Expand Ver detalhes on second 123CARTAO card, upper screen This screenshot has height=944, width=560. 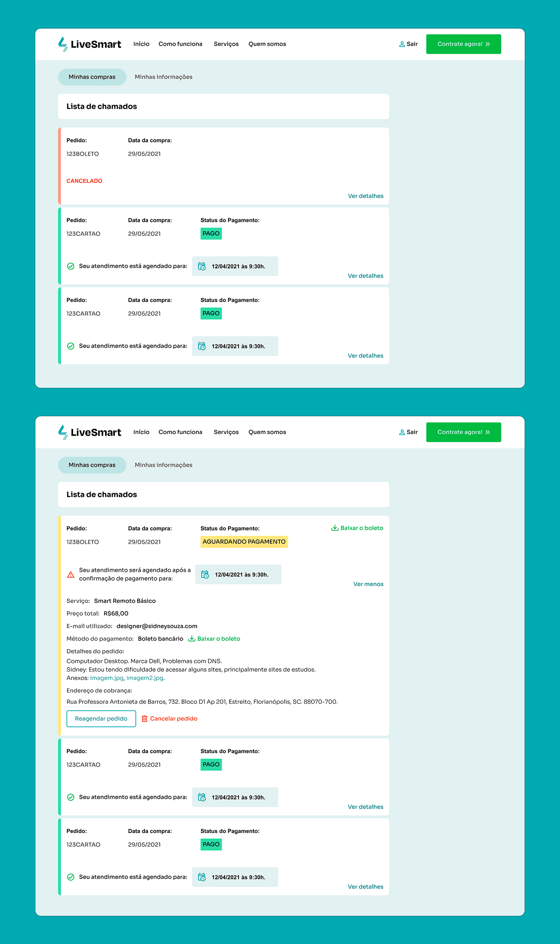[366, 356]
